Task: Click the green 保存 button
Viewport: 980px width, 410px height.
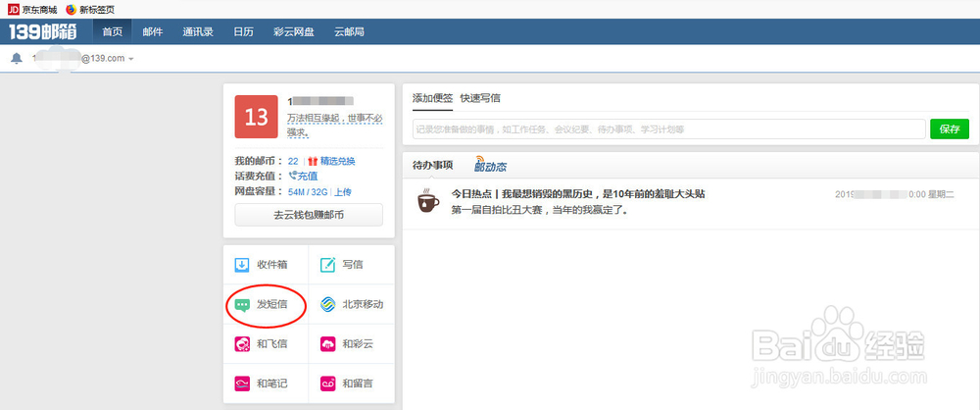Action: 950,128
